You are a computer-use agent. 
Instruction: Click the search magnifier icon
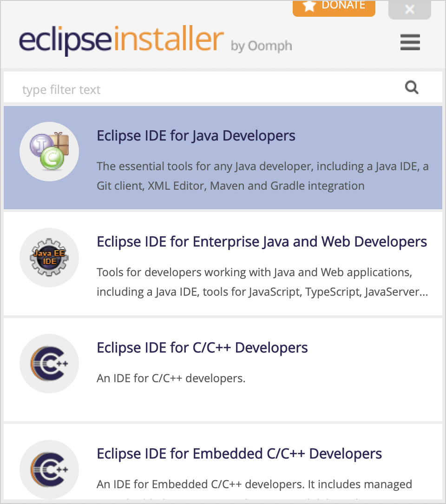click(412, 87)
